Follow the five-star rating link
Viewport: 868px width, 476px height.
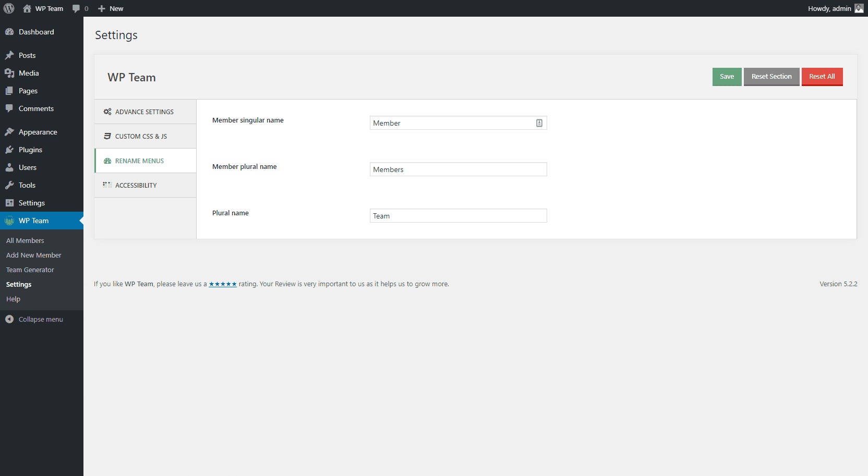pyautogui.click(x=223, y=284)
